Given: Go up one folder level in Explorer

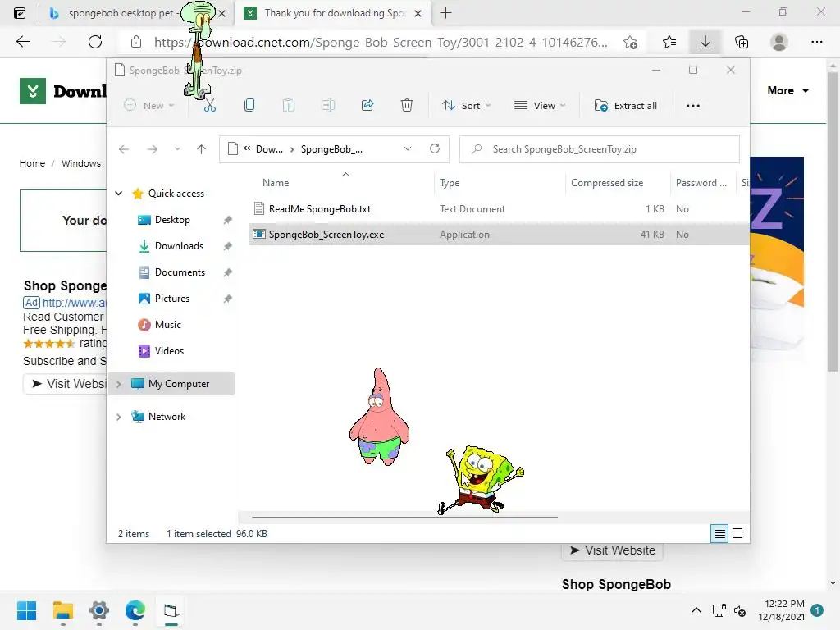Looking at the screenshot, I should pos(202,149).
